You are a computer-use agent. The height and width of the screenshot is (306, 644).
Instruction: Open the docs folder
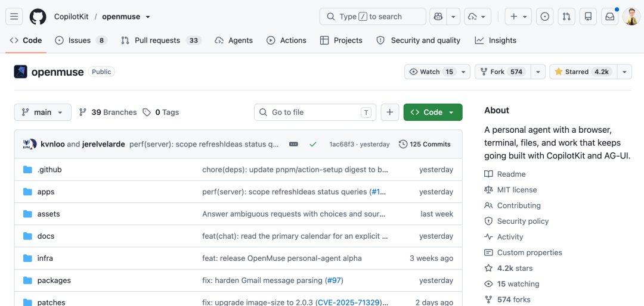tap(45, 236)
